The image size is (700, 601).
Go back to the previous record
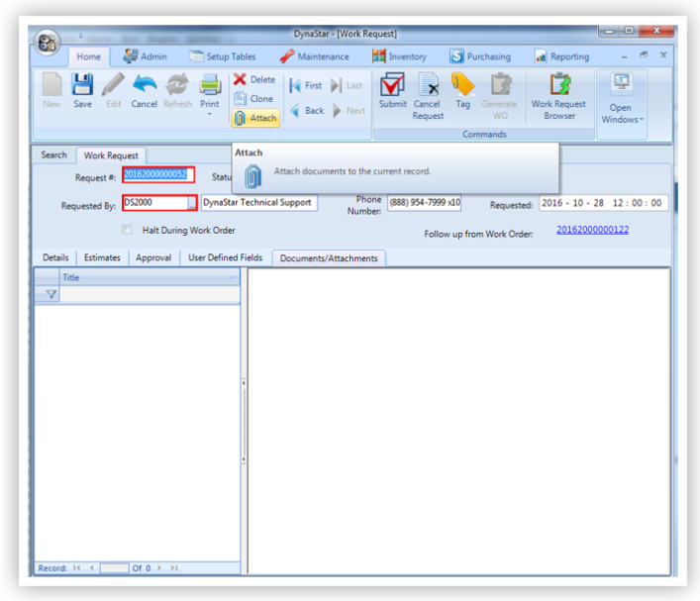(x=307, y=111)
